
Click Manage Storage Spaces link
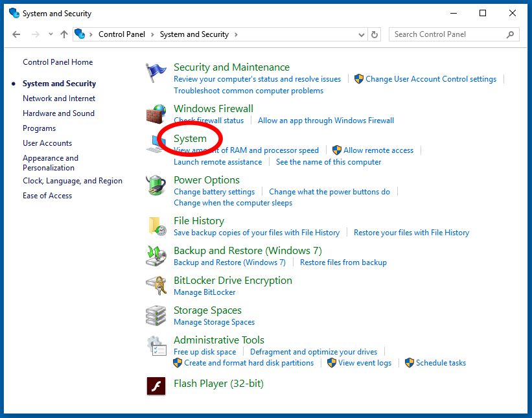click(x=214, y=322)
